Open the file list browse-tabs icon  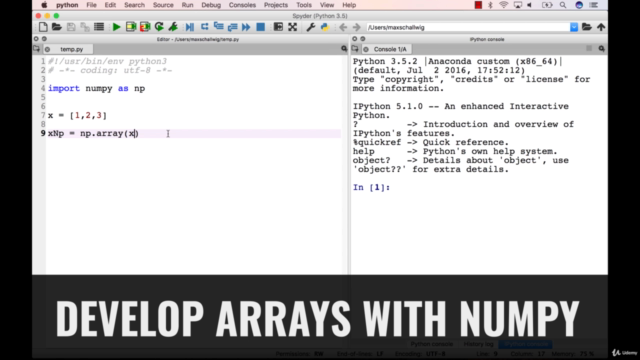tap(99, 27)
